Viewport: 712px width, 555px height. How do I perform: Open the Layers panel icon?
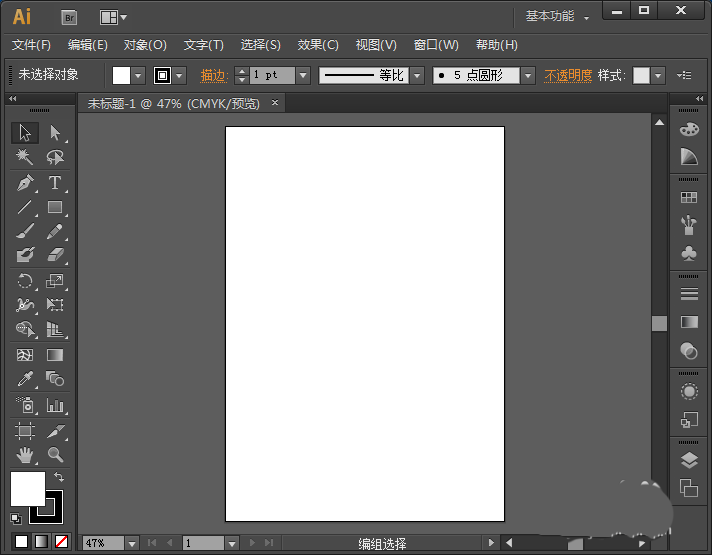(x=689, y=460)
